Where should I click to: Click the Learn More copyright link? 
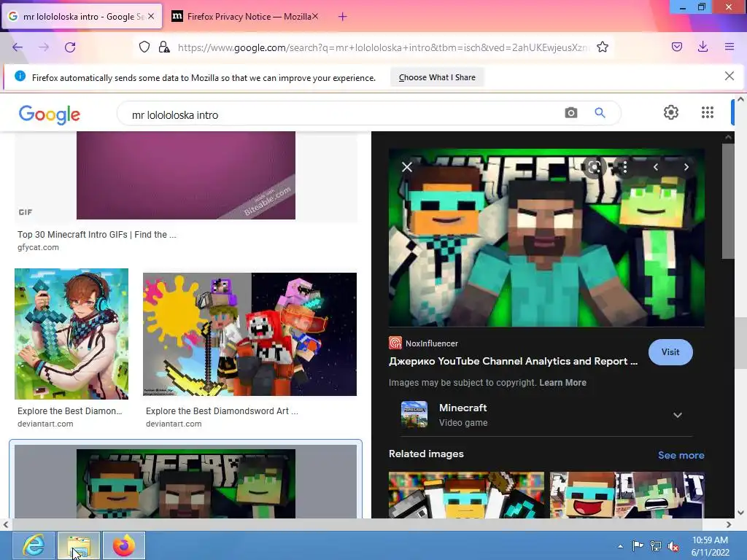(562, 383)
